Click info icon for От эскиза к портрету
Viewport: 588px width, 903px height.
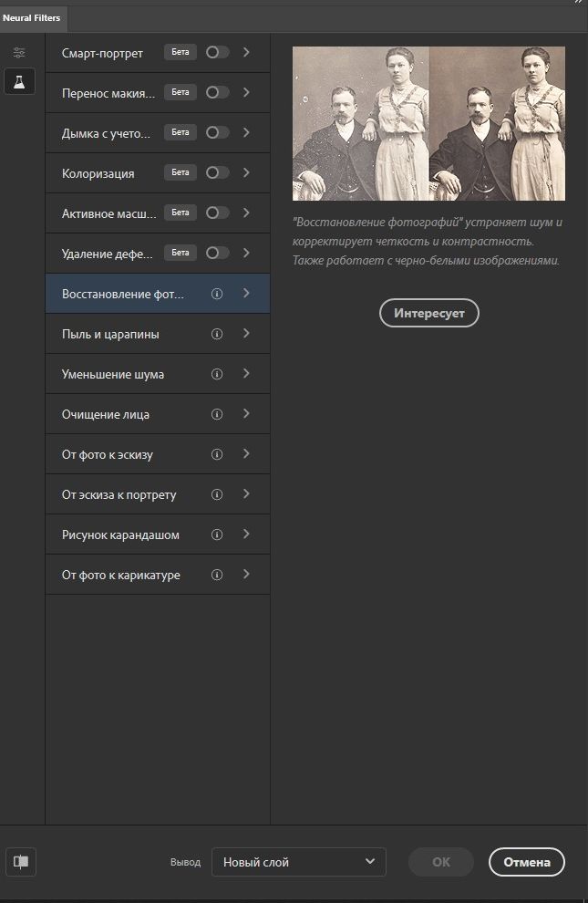point(217,494)
